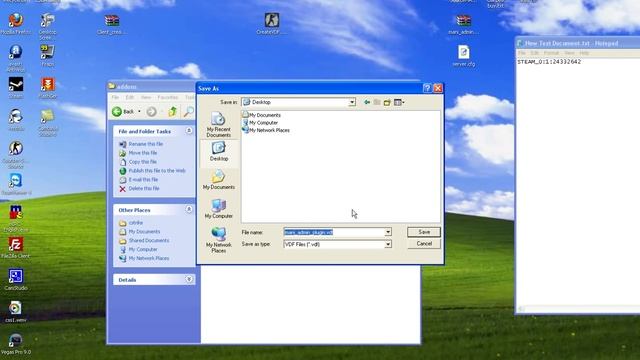Select My Recent Documents in places bar
640x360 pixels.
tap(218, 125)
